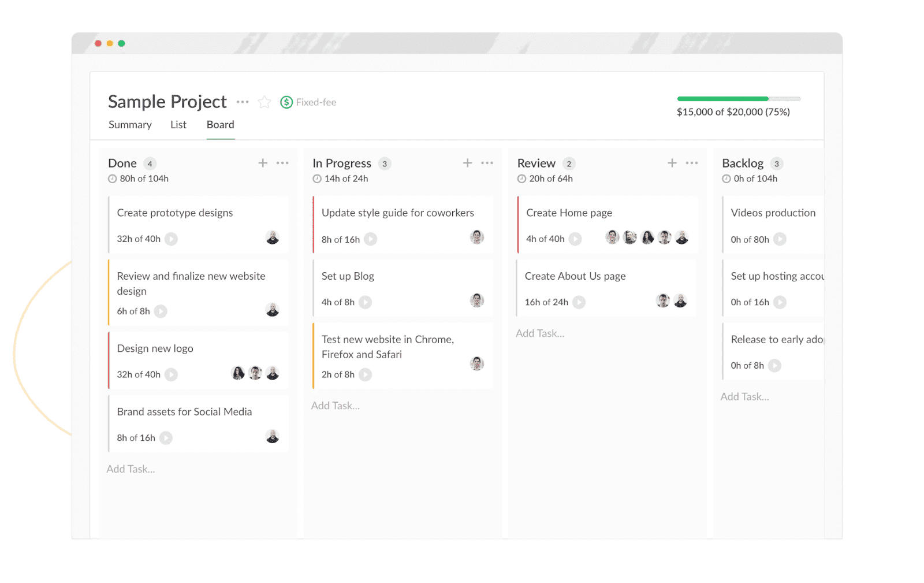The image size is (924, 583).
Task: Start timer on Create Home page
Action: click(575, 239)
